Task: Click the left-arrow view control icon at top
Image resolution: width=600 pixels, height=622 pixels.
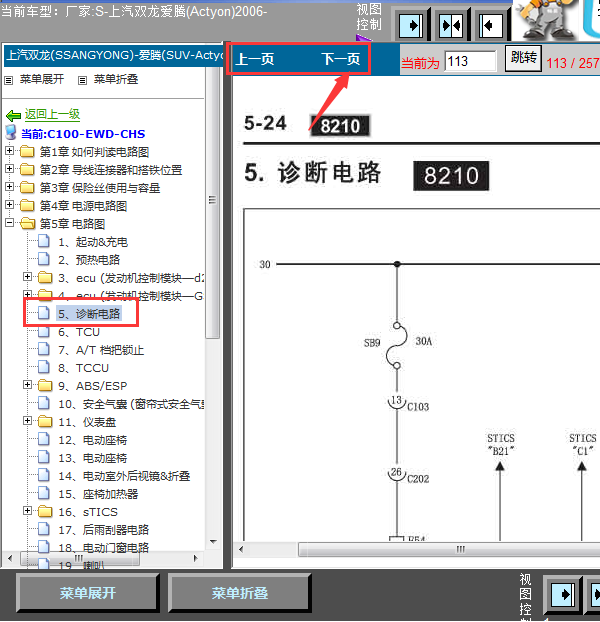Action: click(490, 26)
